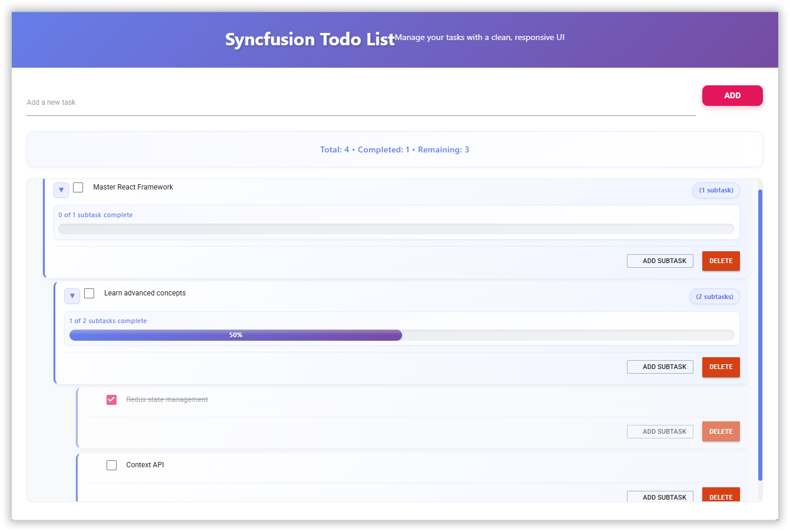Delete the Redux state management subtask
Screen dimensions: 790x532
pyautogui.click(x=721, y=431)
